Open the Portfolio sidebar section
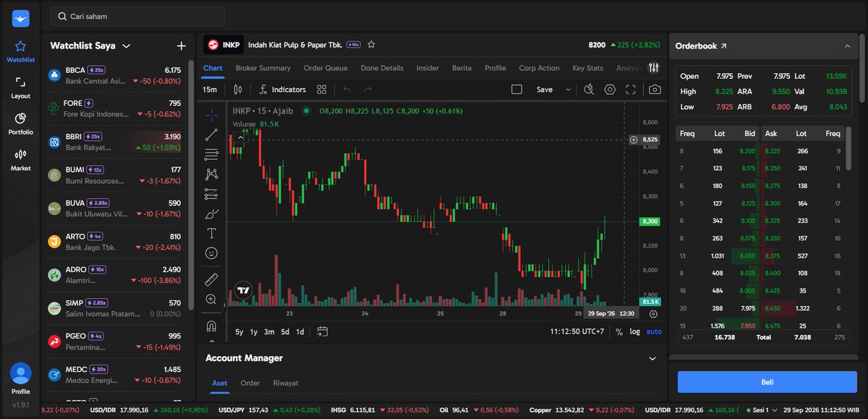The width and height of the screenshot is (868, 419). coord(20,124)
